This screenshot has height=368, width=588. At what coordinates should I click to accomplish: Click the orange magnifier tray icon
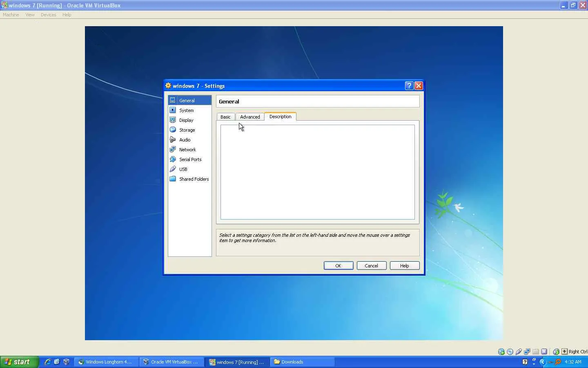pos(557,362)
